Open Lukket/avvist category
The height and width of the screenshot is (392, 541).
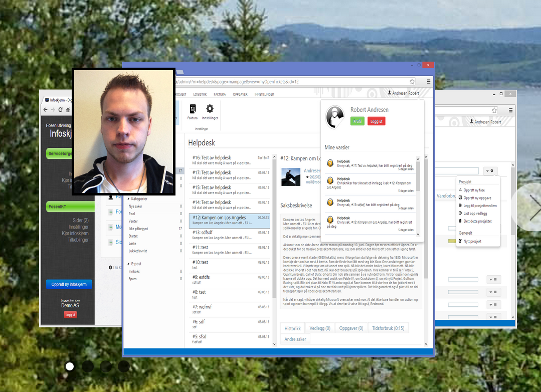138,251
